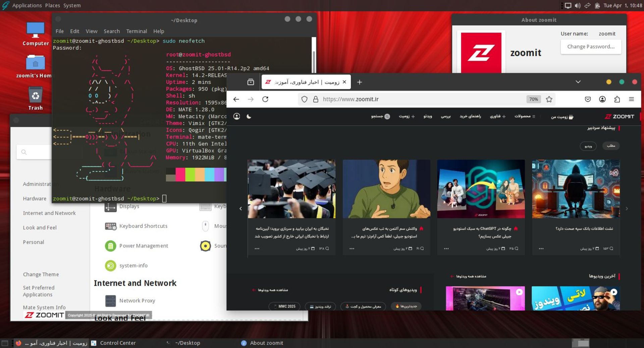Go to next carousel slide arrow
Image resolution: width=644 pixels, height=348 pixels.
click(627, 208)
